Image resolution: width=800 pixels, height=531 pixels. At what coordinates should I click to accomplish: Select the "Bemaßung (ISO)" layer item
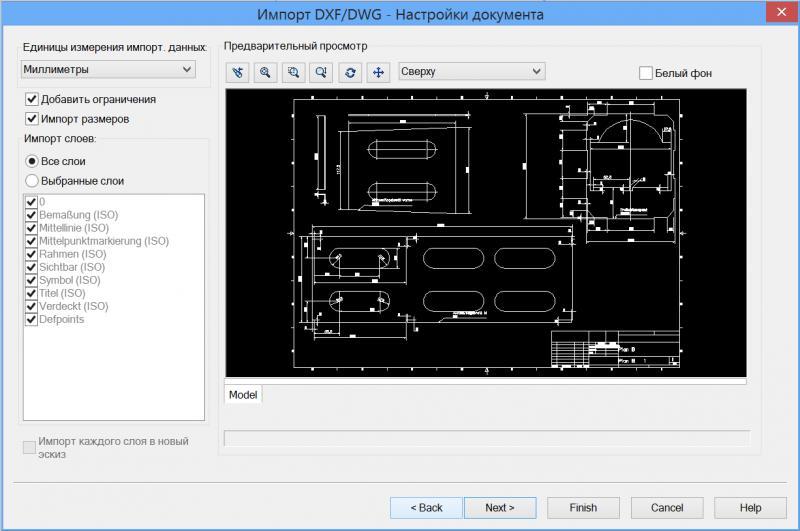(x=78, y=215)
